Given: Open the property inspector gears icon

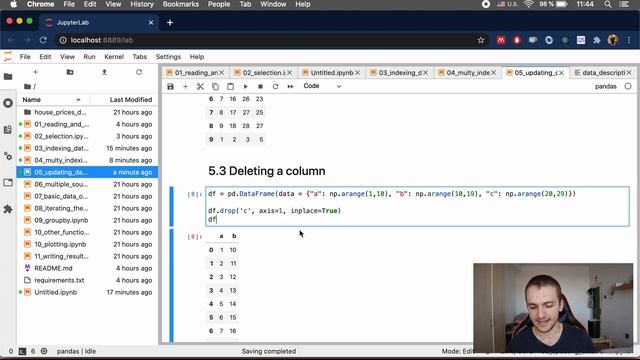Looking at the screenshot, I should tap(8, 156).
